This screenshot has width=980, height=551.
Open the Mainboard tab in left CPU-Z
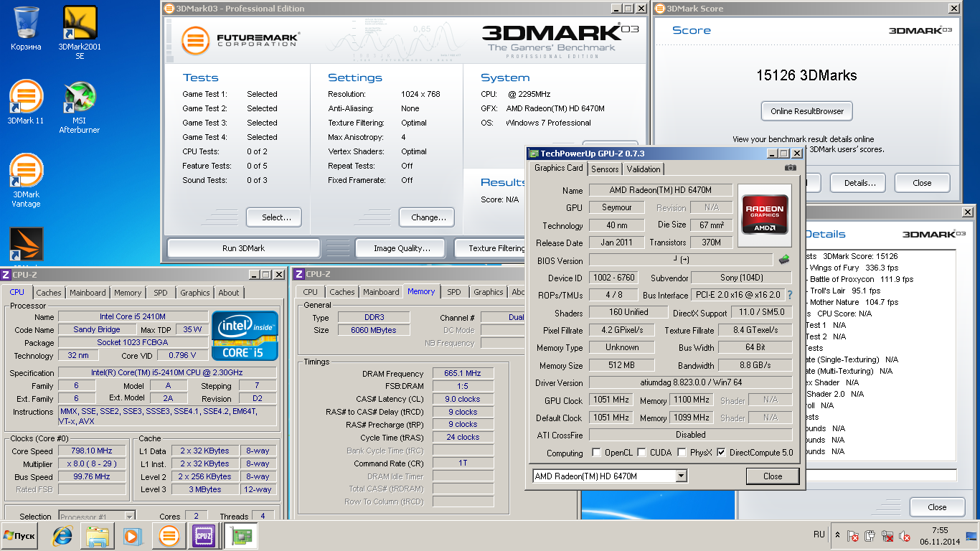(88, 293)
